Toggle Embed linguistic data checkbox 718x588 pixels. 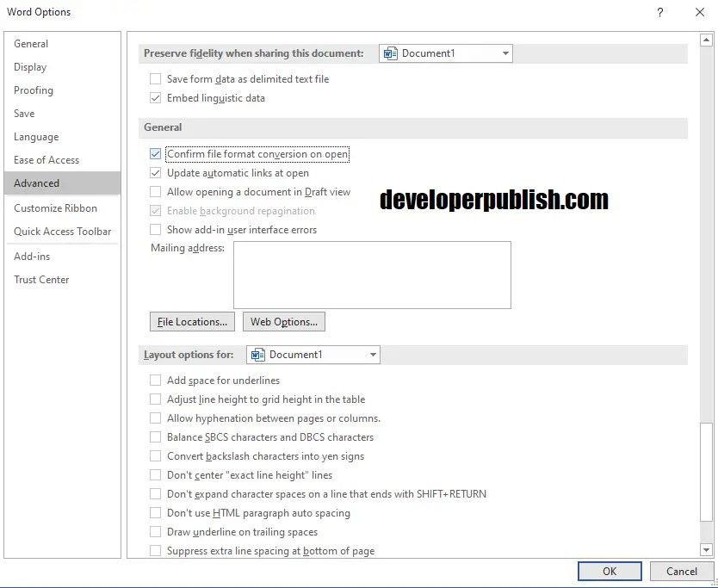point(156,98)
